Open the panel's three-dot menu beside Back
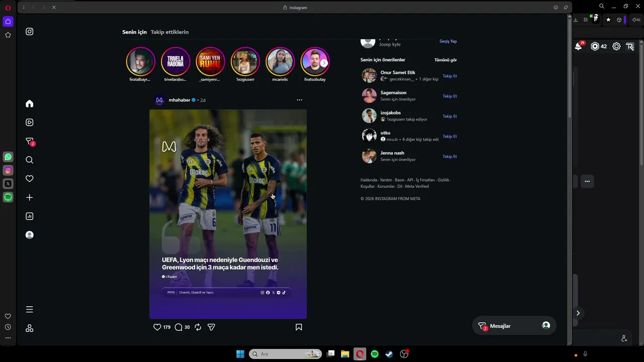Image resolution: width=644 pixels, height=362 pixels. tap(24, 8)
